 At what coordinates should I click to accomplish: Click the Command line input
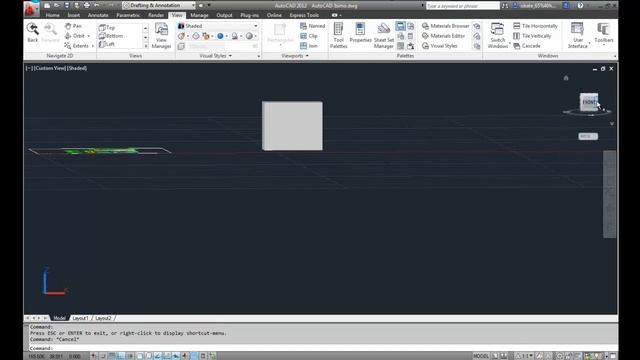click(322, 348)
